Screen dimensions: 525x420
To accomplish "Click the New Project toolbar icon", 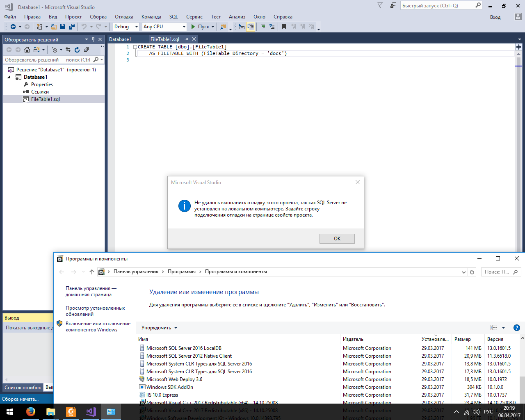I will click(40, 27).
